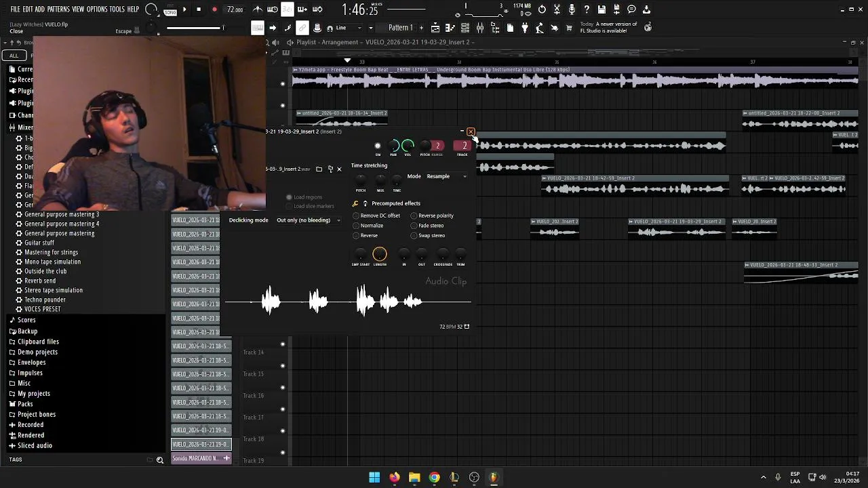Toggle the countdown before recording icon
868x488 pixels.
pos(288,9)
